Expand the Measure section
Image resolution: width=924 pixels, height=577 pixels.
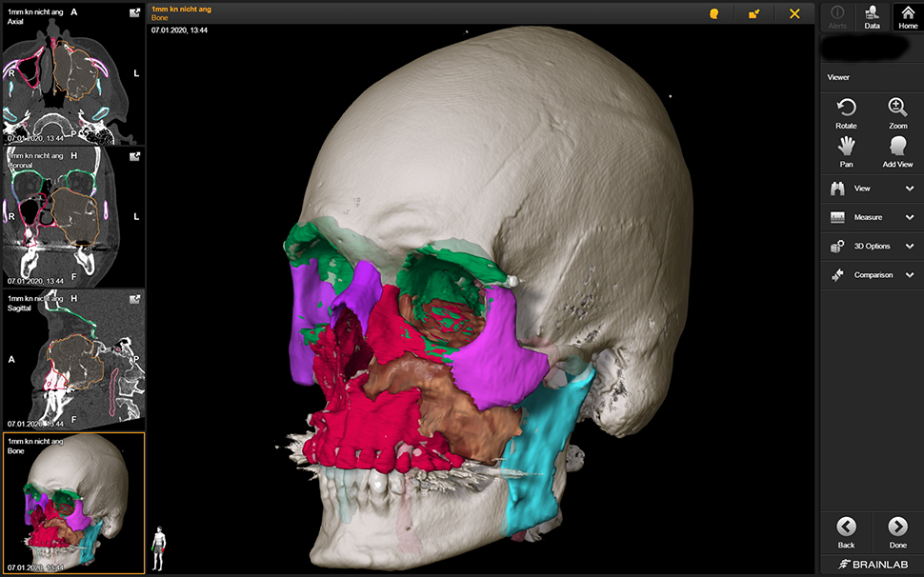click(870, 217)
